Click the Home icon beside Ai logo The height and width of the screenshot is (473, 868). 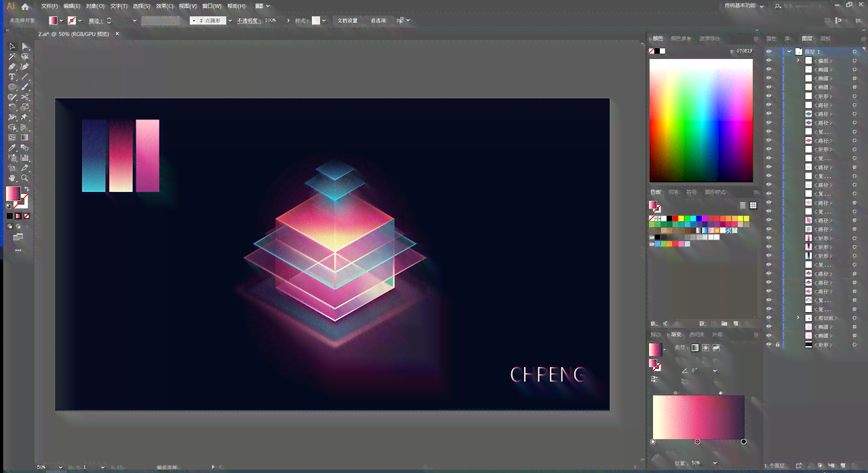click(26, 6)
